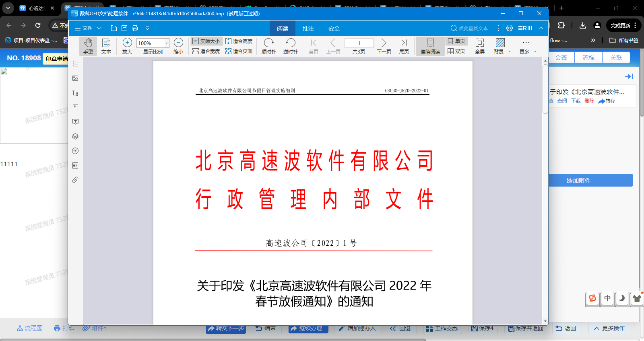Toggle 实际大小 actual size view
Image resolution: width=644 pixels, height=341 pixels.
click(x=206, y=41)
